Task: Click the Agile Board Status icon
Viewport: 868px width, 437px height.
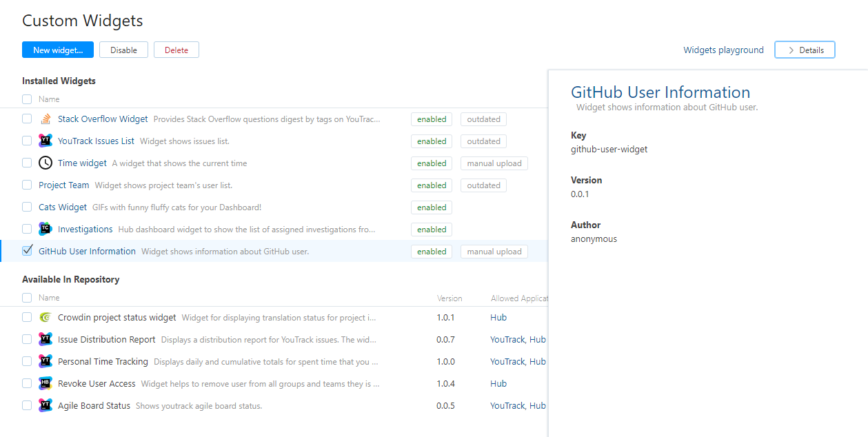Action: [46, 406]
